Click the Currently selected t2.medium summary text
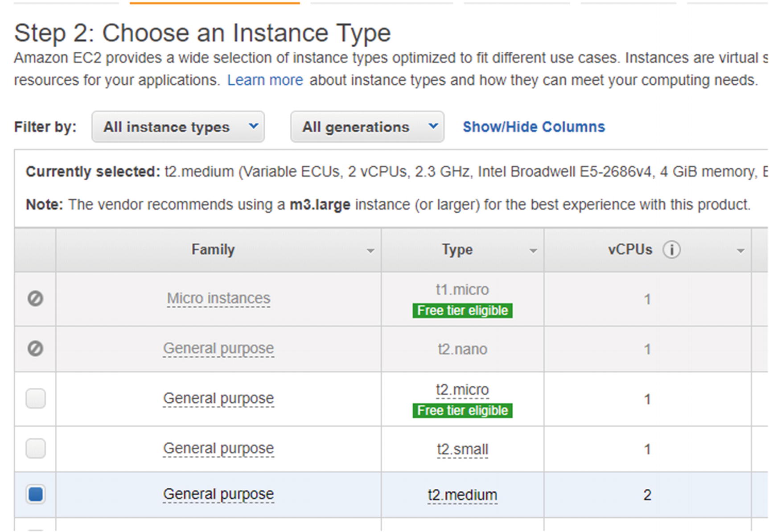Image resolution: width=769 pixels, height=532 pixels. coord(397,172)
